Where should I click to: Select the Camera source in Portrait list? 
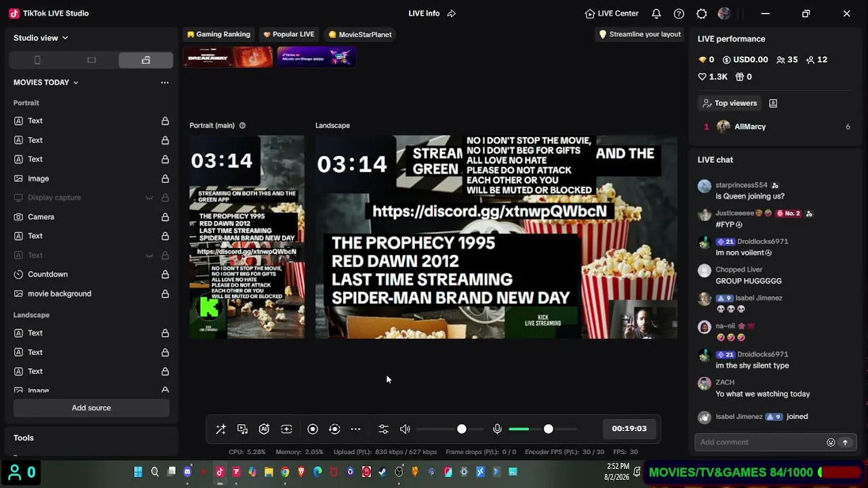click(x=92, y=217)
